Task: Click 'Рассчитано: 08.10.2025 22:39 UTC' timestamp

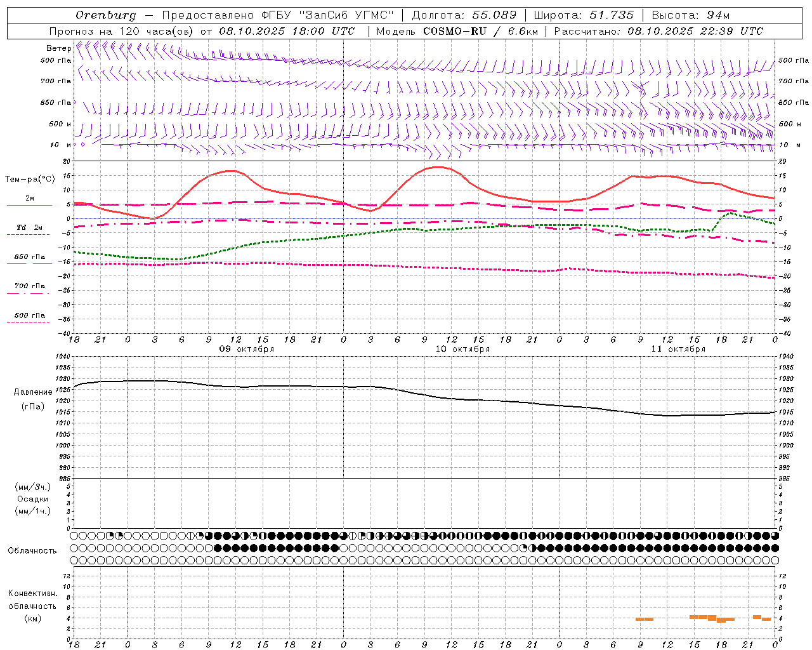Action: point(658,31)
